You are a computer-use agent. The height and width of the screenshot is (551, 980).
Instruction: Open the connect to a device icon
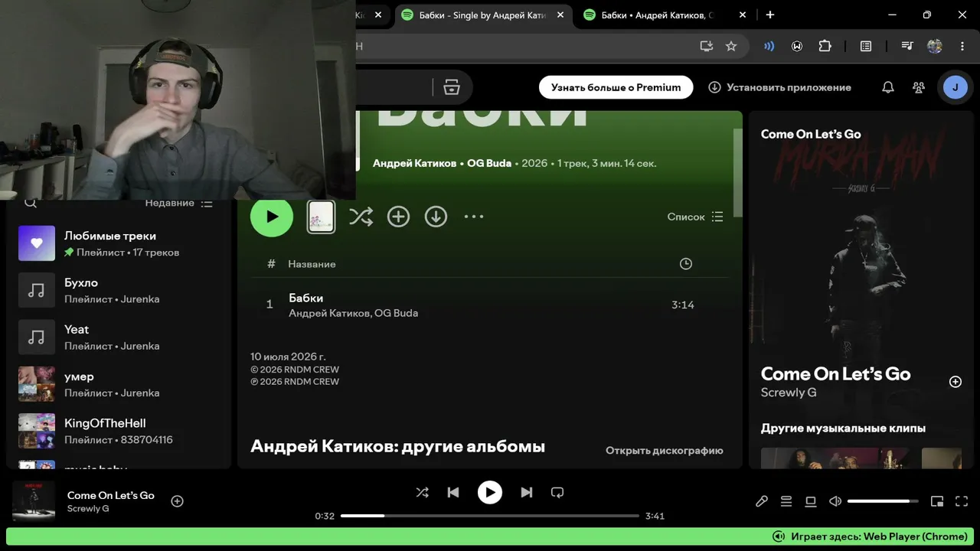[x=811, y=501]
